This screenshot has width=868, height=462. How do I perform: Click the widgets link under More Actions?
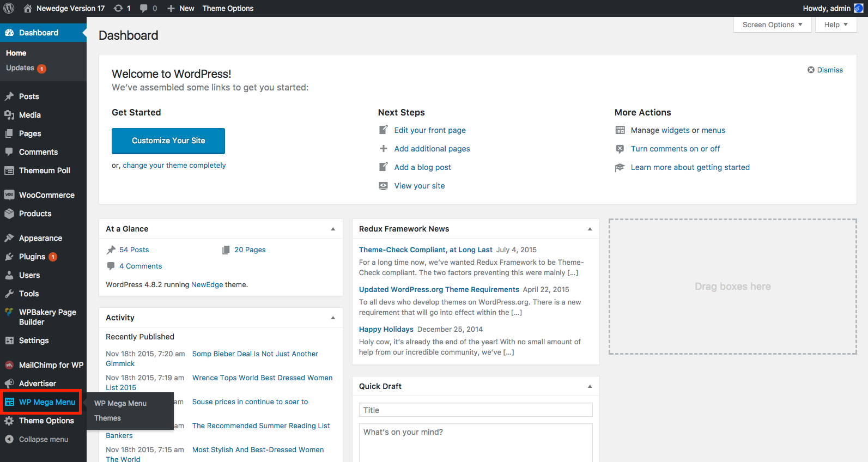676,130
